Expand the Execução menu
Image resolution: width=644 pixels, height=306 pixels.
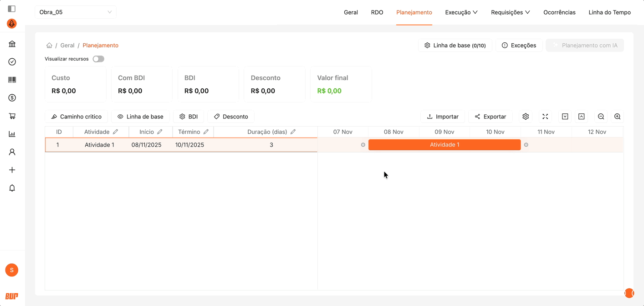pos(461,12)
